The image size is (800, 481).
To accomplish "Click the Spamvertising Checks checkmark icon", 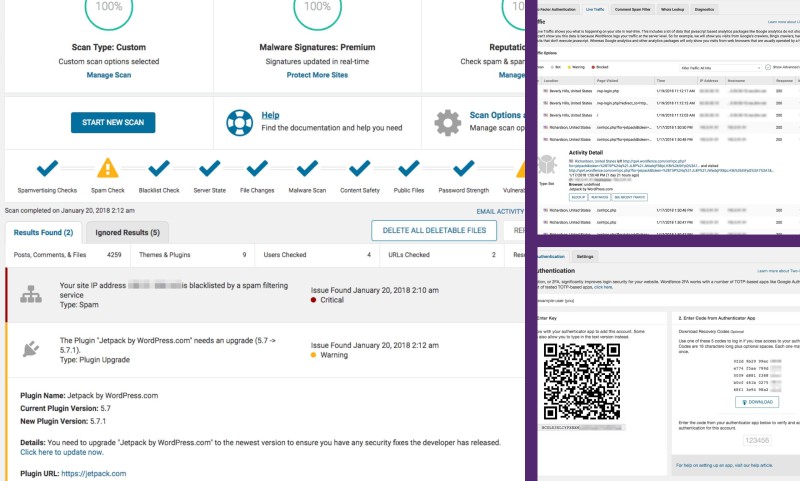I will [x=47, y=168].
